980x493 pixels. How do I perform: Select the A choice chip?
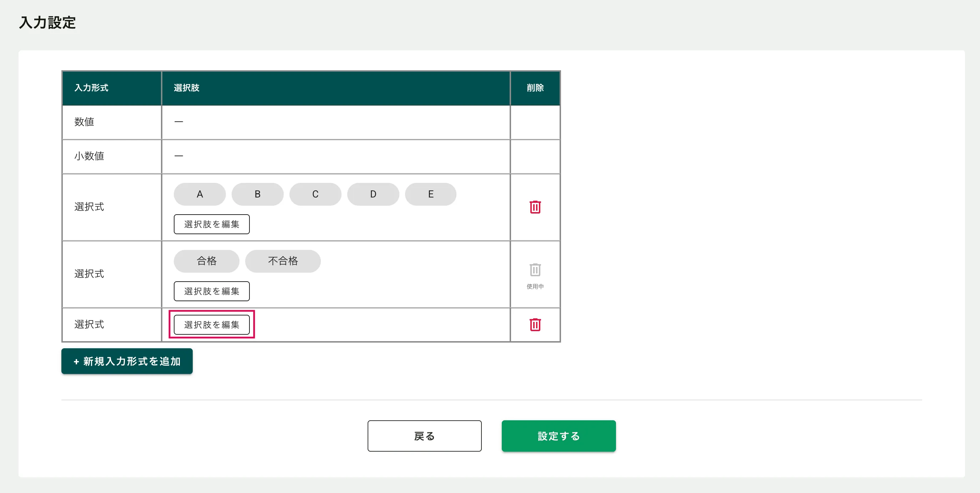pyautogui.click(x=199, y=194)
